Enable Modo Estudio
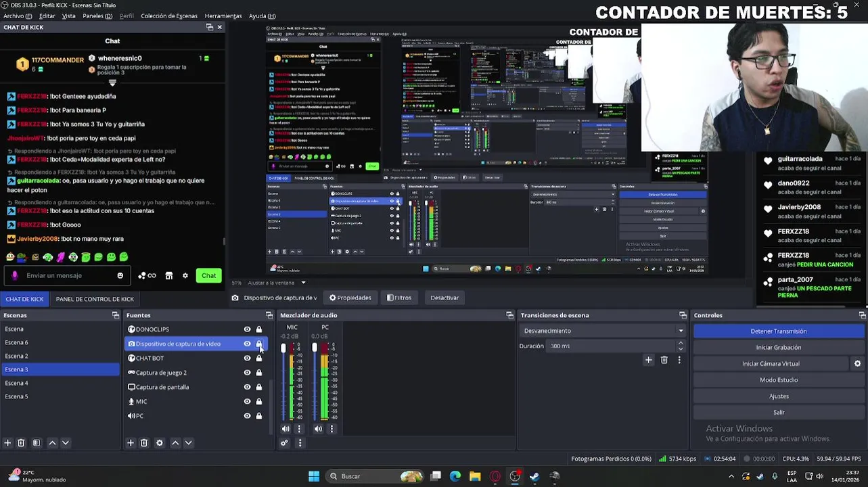 tap(779, 380)
